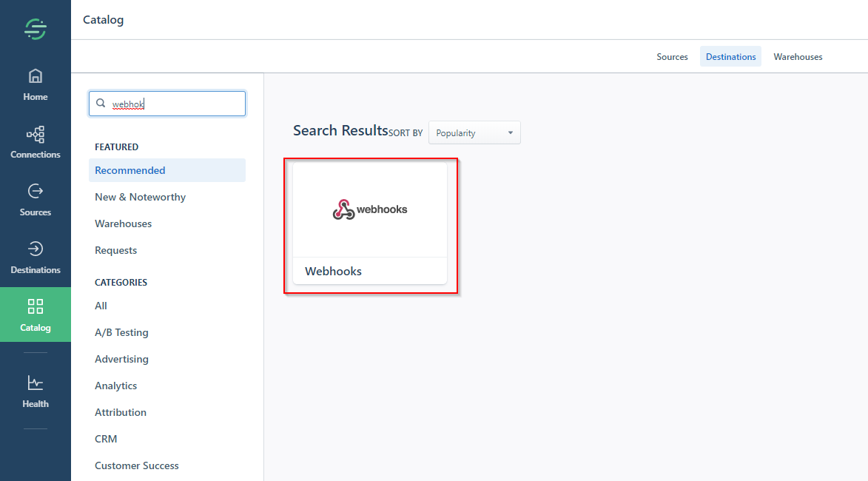The height and width of the screenshot is (481, 868).
Task: Open Home in the sidebar
Action: coord(36,84)
